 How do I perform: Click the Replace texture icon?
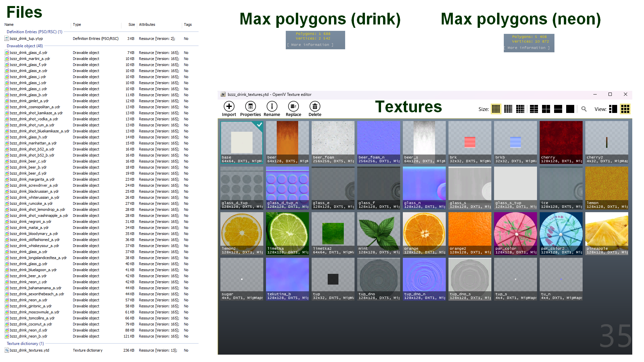[293, 107]
